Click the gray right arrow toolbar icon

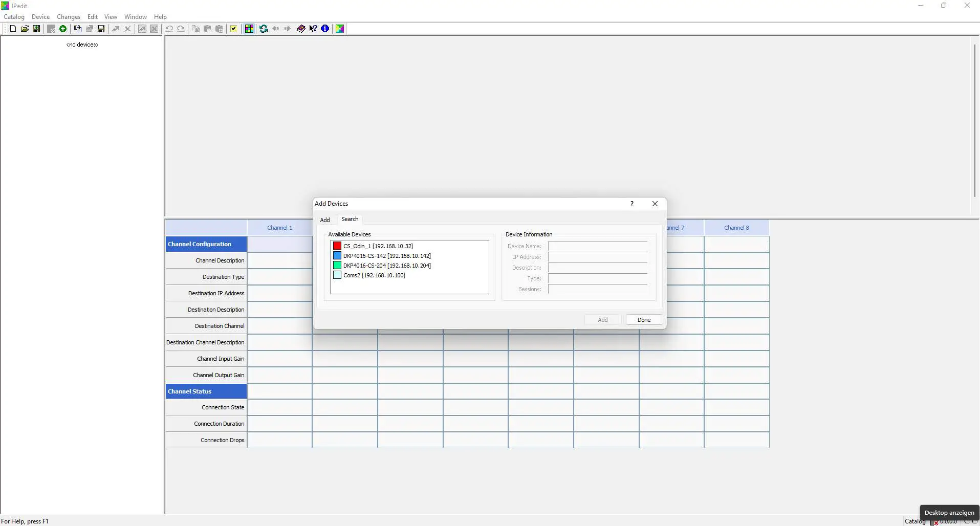[288, 29]
